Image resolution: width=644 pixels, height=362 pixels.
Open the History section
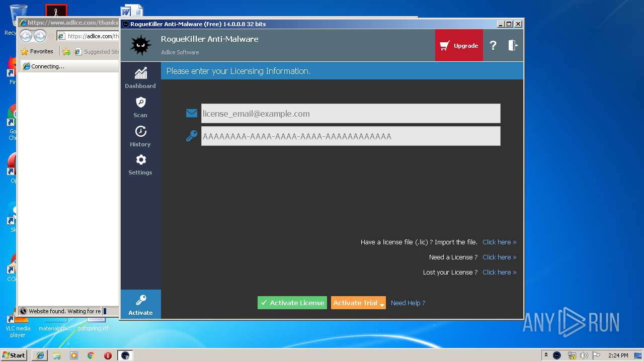tap(140, 136)
